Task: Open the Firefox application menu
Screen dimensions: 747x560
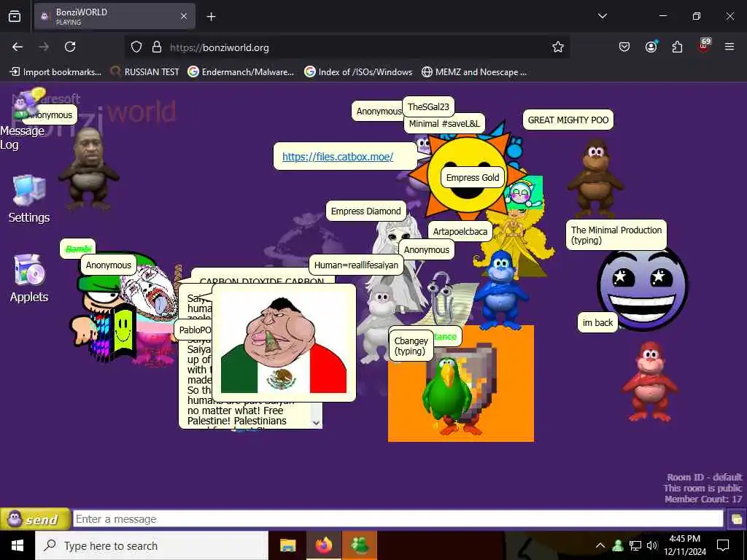Action: [x=729, y=47]
